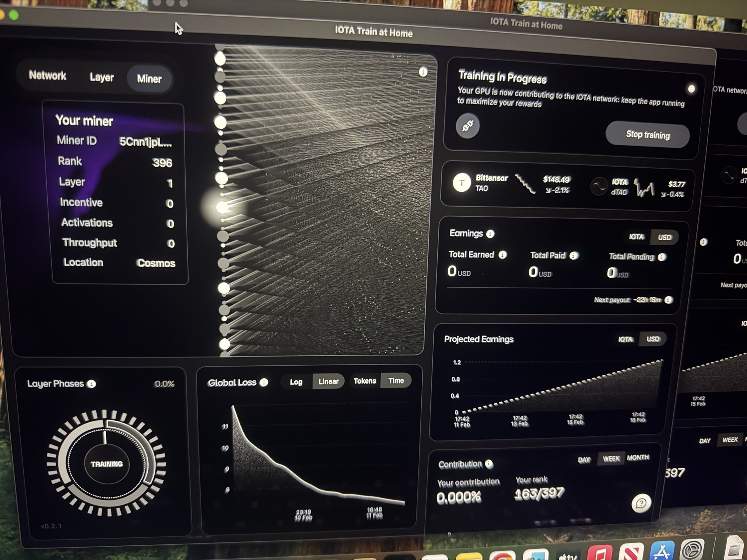Click the Total Earned info icon
The image size is (747, 560).
(502, 255)
